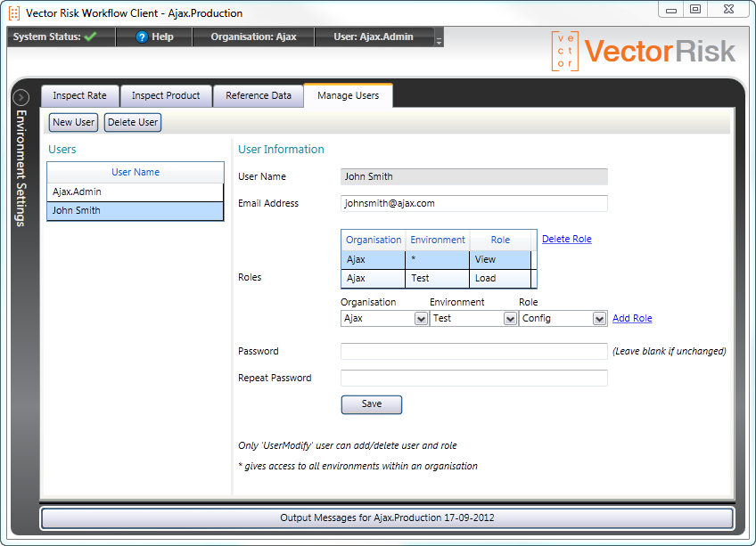Viewport: 756px width, 546px height.
Task: Click Organisation: Ajax in the toolbar
Action: (x=253, y=37)
